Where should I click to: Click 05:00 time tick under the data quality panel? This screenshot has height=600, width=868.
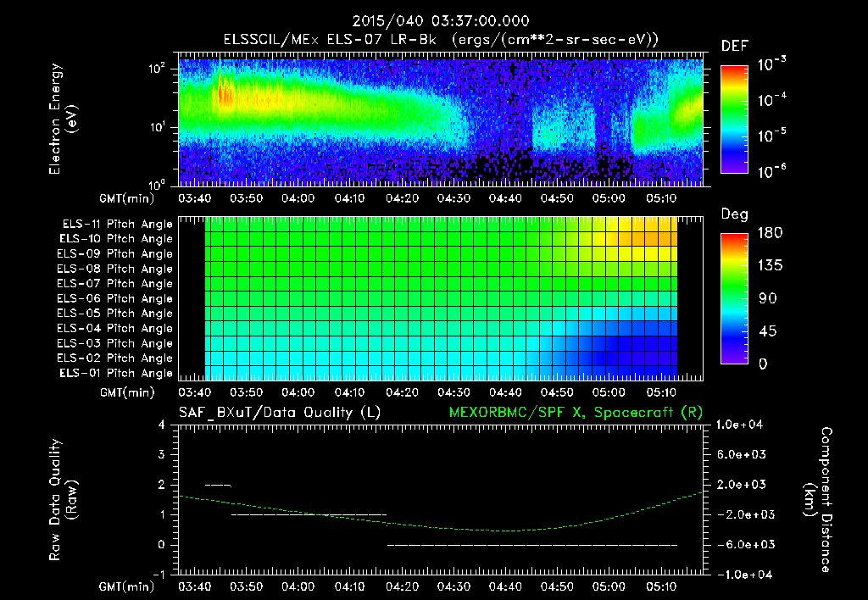[x=609, y=586]
